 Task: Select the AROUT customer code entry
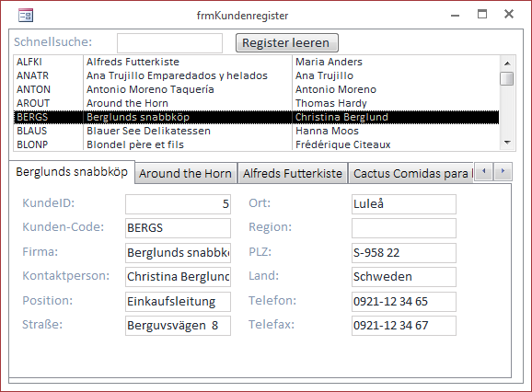(33, 103)
